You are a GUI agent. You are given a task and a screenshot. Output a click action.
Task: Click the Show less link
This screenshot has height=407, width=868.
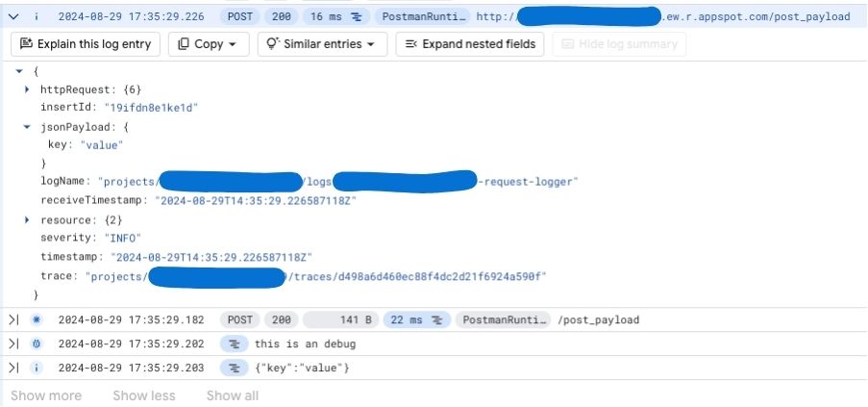coord(144,395)
